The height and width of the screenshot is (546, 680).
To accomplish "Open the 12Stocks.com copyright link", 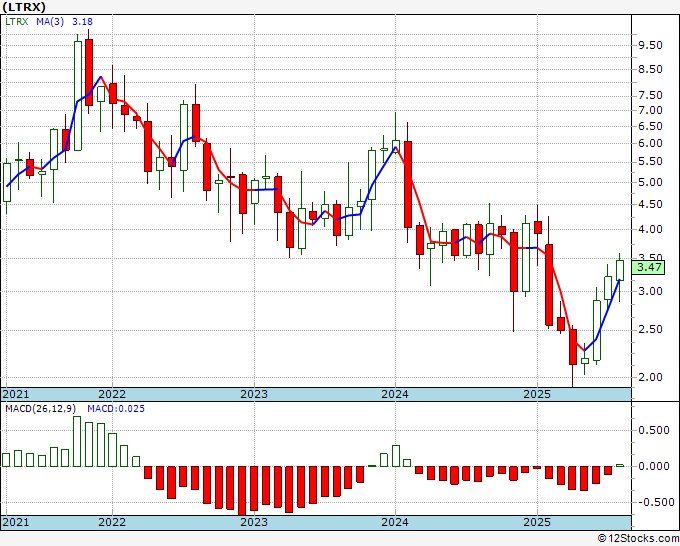I will [638, 539].
